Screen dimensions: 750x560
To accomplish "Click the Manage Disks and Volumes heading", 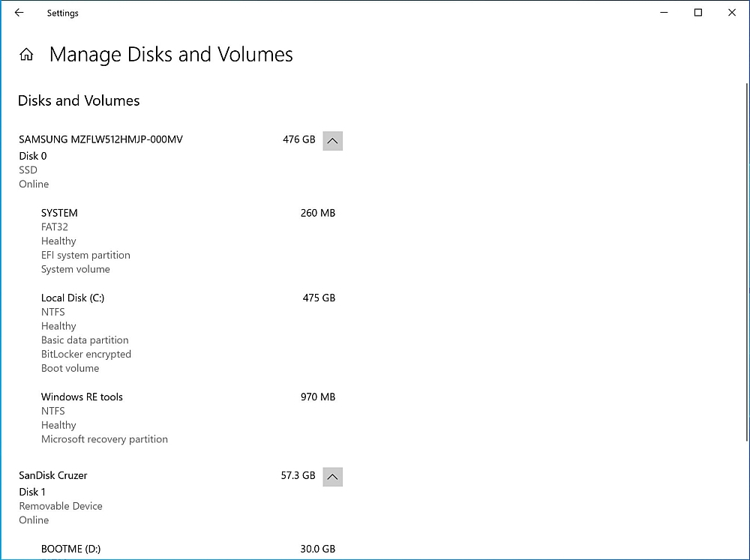I will [171, 55].
